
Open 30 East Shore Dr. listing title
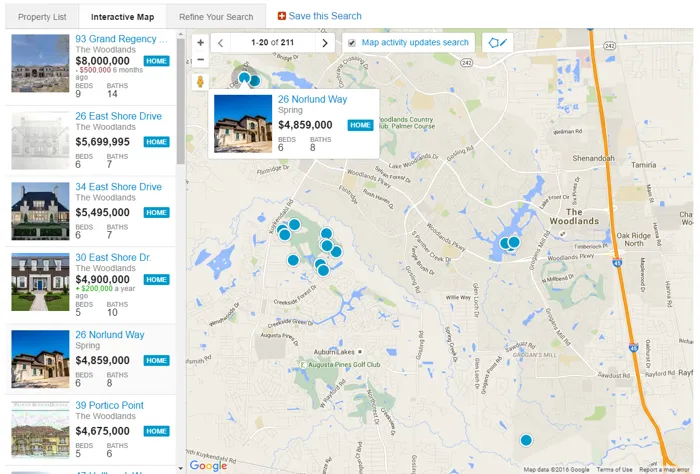[x=113, y=258]
